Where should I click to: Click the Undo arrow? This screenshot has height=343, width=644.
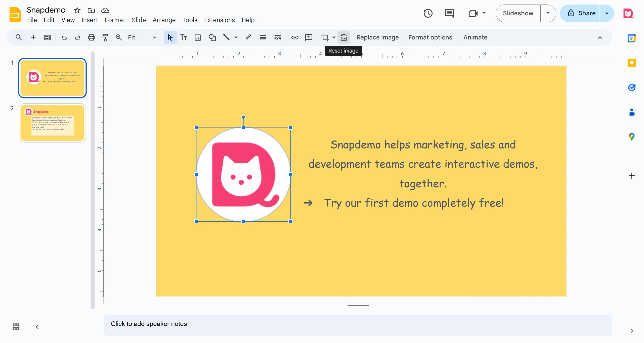click(x=64, y=37)
